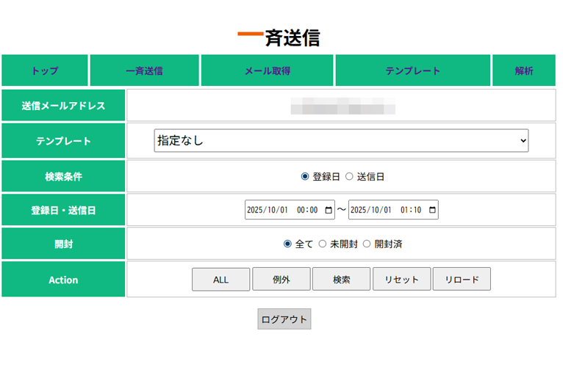Run the 検索 search button
563x392 pixels.
[x=341, y=280]
